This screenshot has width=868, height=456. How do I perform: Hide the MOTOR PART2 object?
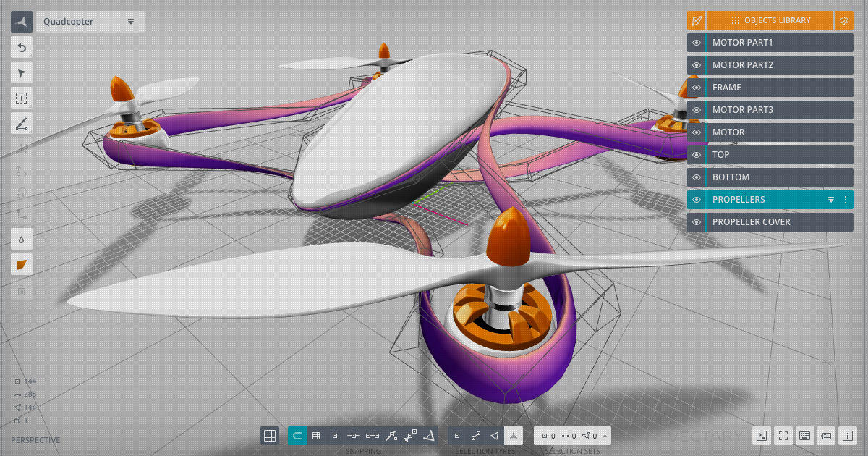[697, 65]
